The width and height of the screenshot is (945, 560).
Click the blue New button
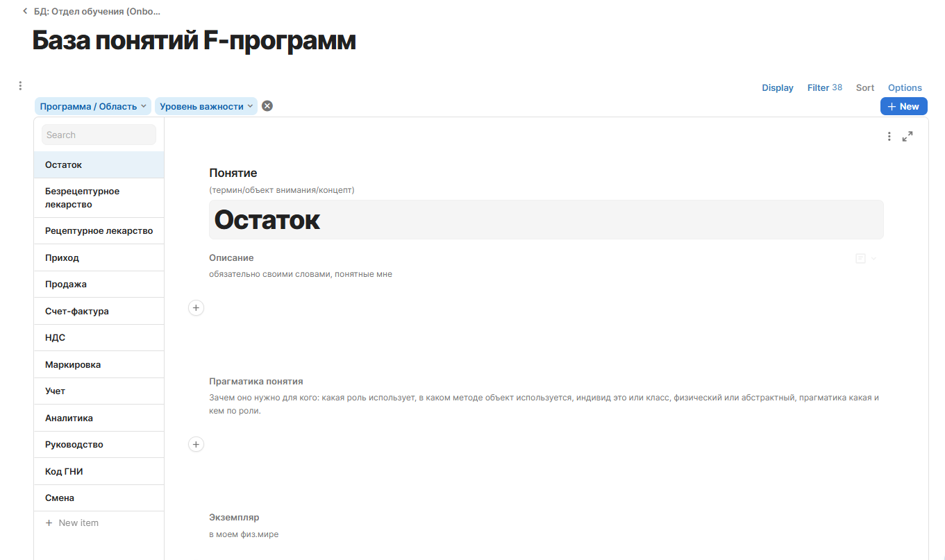point(903,106)
